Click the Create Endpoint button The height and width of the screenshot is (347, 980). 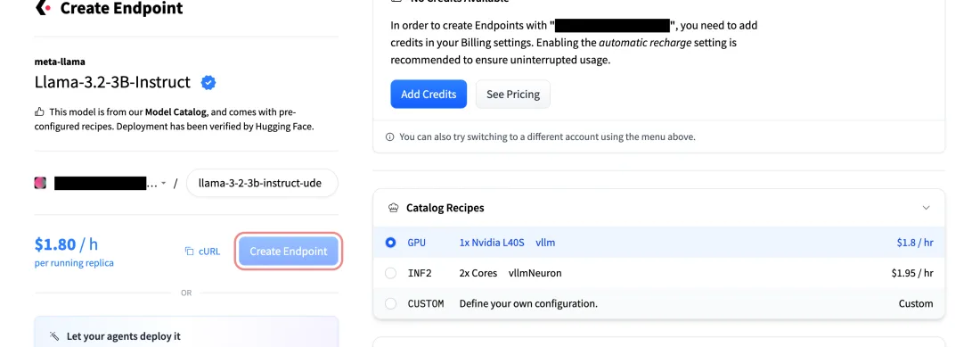tap(288, 252)
